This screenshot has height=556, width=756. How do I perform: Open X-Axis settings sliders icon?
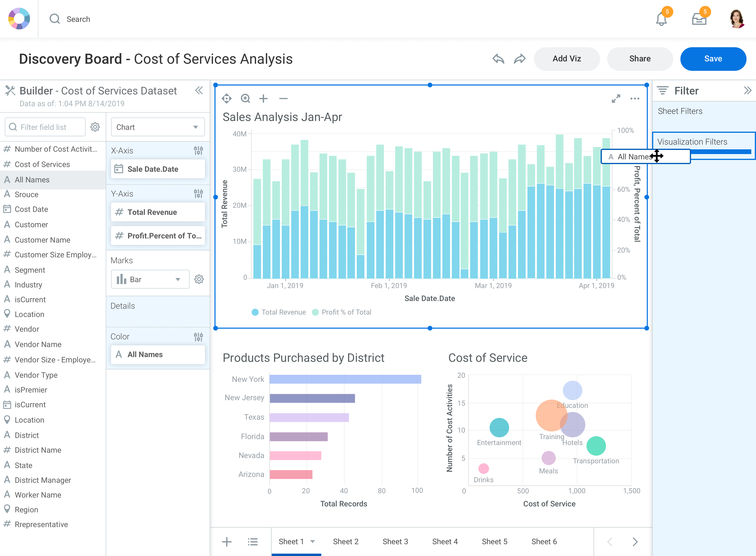tap(198, 151)
